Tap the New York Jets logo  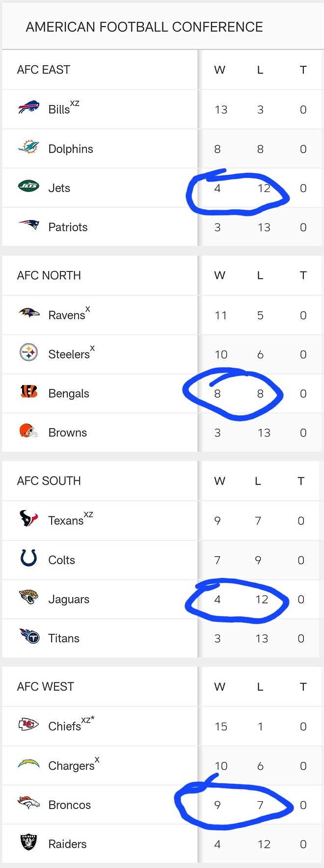coord(28,186)
